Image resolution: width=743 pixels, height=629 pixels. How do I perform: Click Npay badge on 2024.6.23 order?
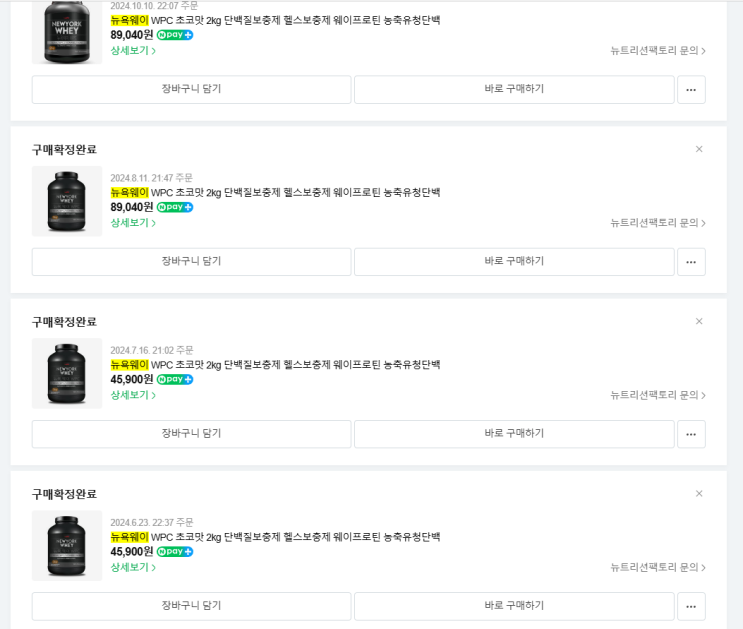click(175, 552)
